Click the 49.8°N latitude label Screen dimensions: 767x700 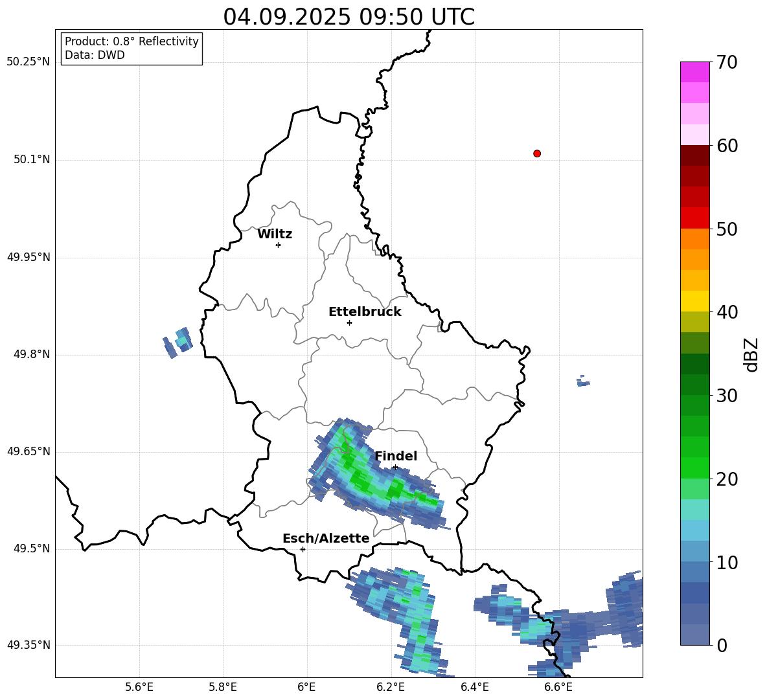click(x=32, y=354)
